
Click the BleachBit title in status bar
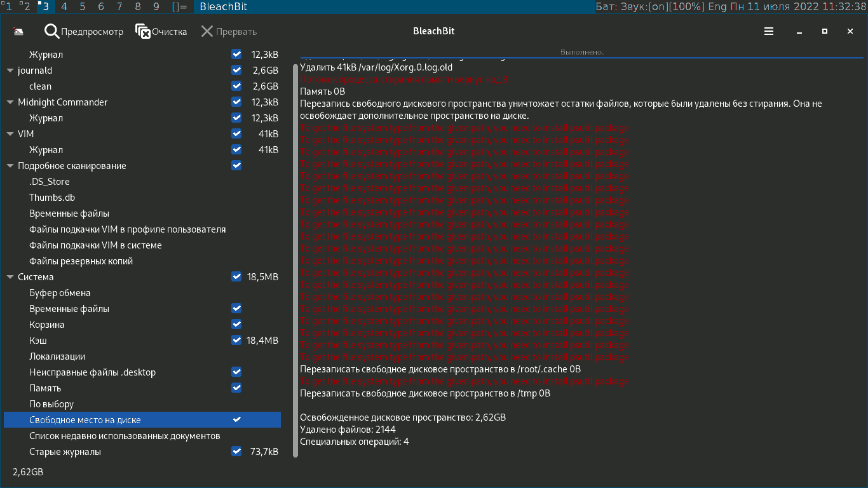(224, 7)
